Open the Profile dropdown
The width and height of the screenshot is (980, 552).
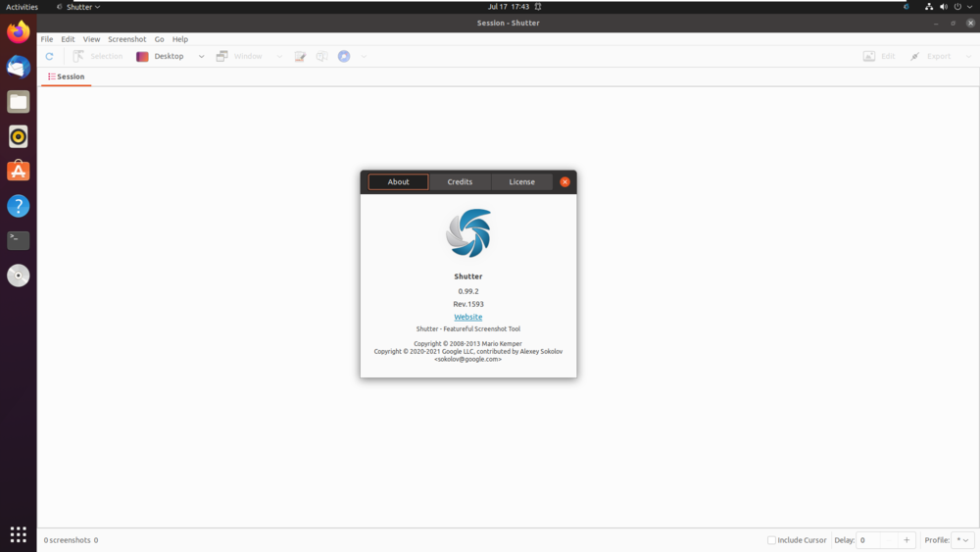pyautogui.click(x=962, y=540)
